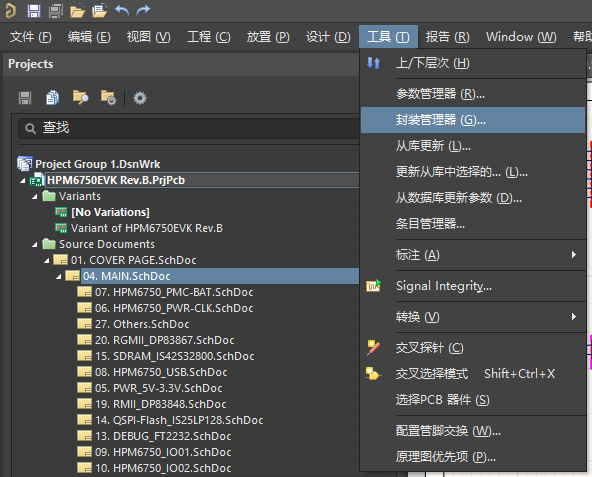592x477 pixels.
Task: Collapse the 01. COVER PAGE.SchDoc node
Action: [x=47, y=261]
